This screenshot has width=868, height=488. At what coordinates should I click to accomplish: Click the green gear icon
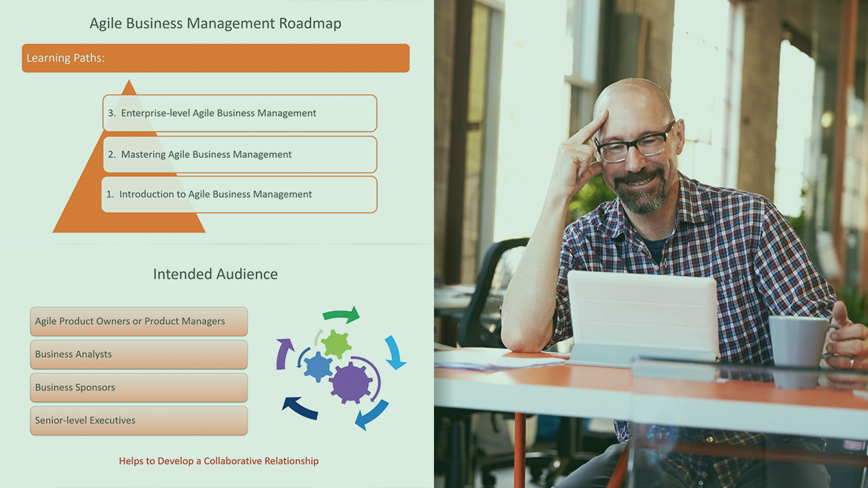(x=336, y=344)
